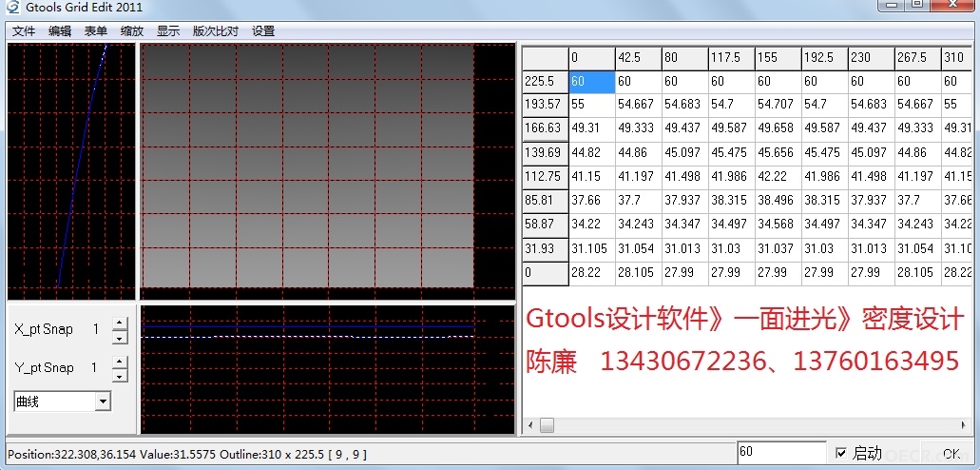Select column header 230
Screen dimensions: 980x470
click(872, 58)
